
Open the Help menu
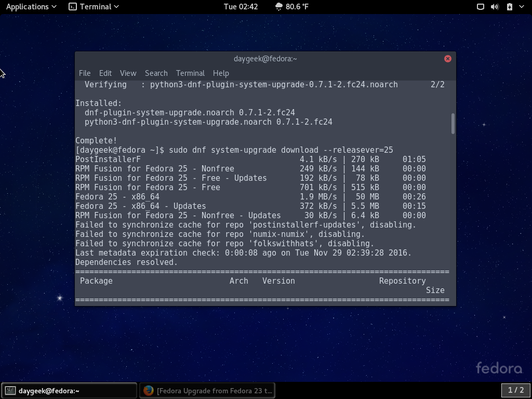pyautogui.click(x=221, y=73)
